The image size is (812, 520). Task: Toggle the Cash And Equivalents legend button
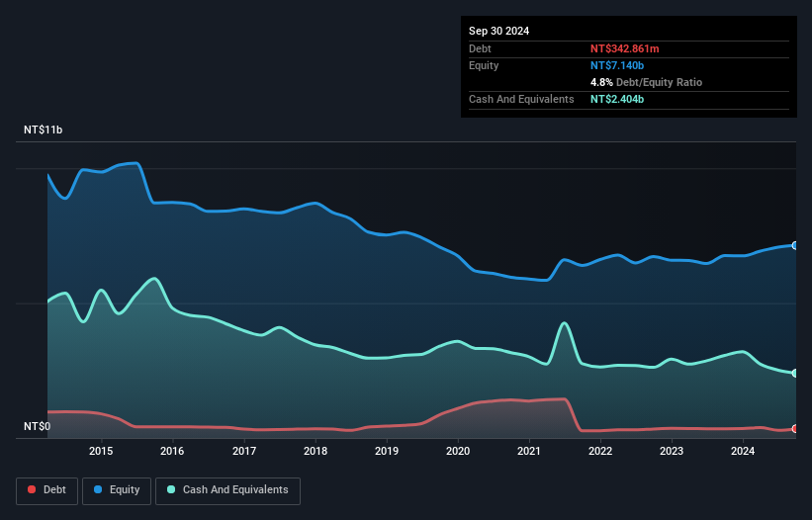227,490
